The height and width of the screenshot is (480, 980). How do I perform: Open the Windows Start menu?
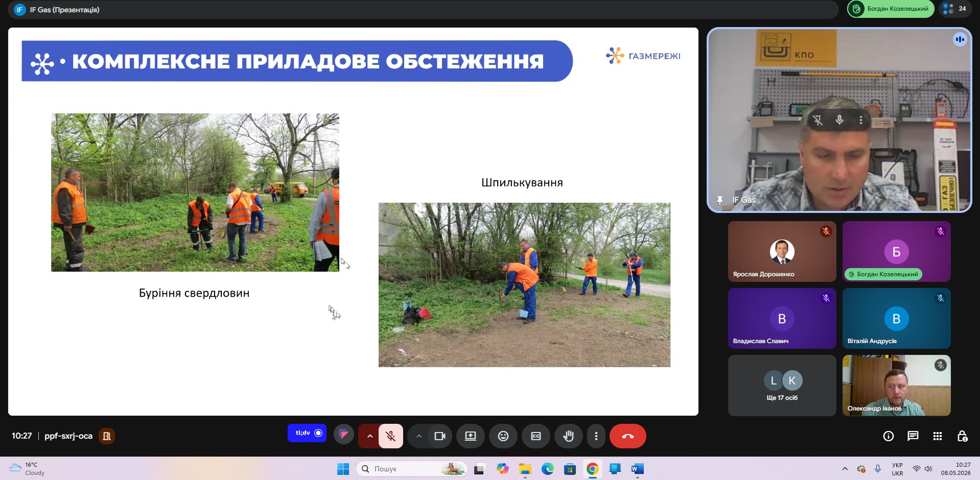(343, 469)
